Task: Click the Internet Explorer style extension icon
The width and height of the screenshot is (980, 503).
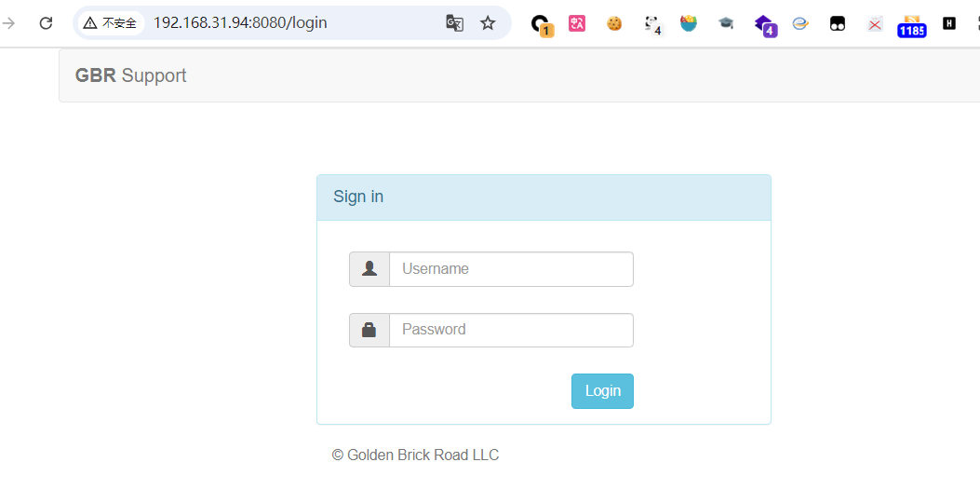Action: click(x=800, y=24)
